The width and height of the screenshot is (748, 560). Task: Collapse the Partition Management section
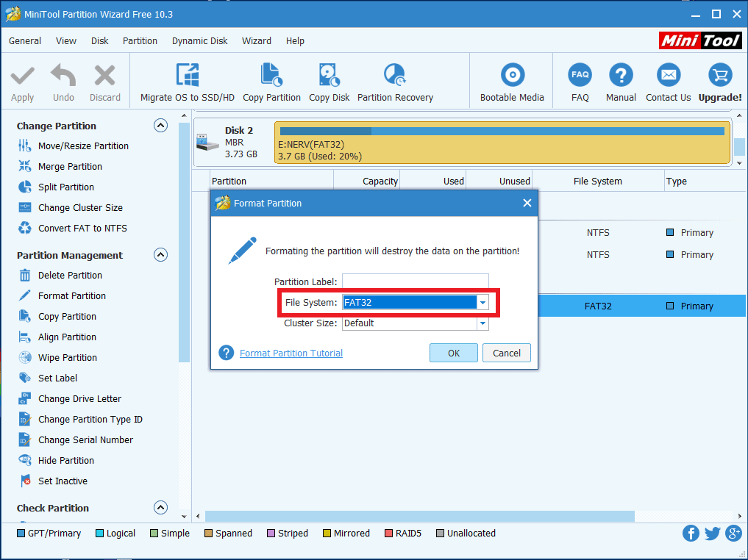[161, 255]
